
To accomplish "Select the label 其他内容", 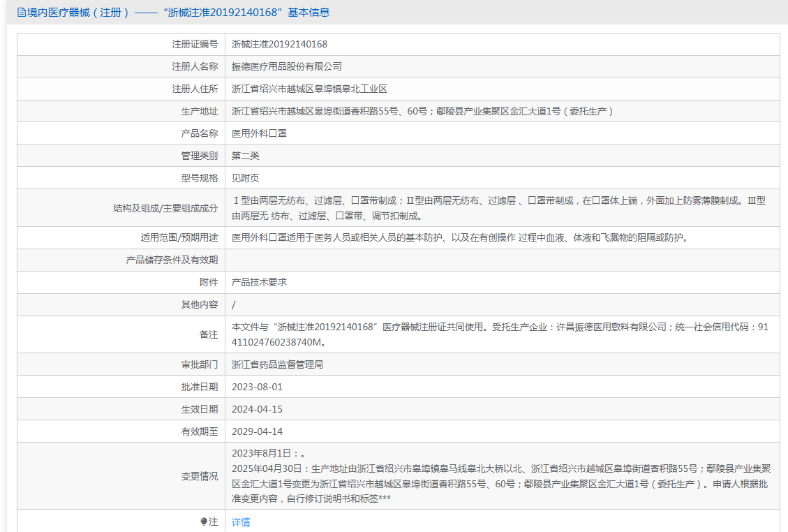I will tap(200, 304).
